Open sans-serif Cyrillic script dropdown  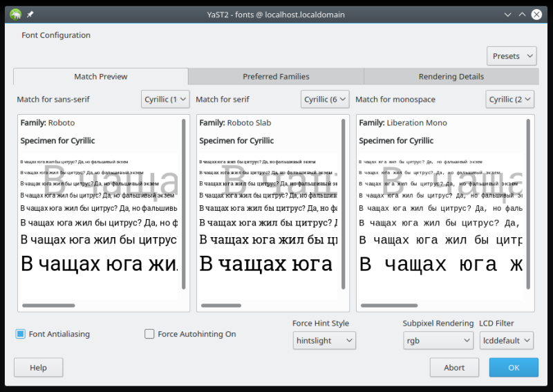coord(165,100)
